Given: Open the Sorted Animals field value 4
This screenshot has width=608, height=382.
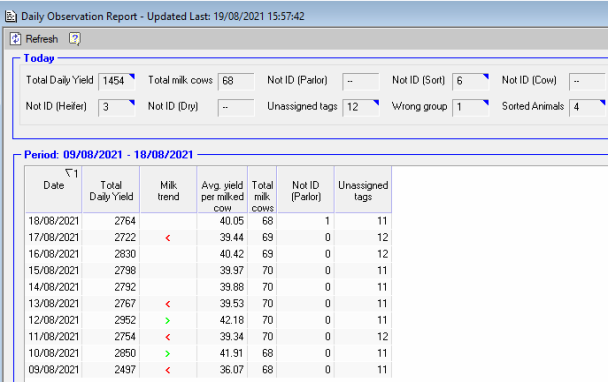Looking at the screenshot, I should [x=587, y=107].
